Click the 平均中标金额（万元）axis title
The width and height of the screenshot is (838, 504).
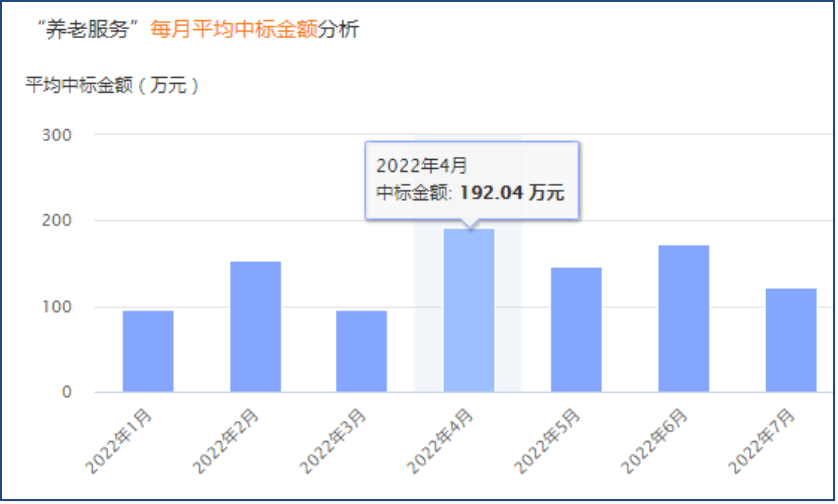tap(113, 85)
